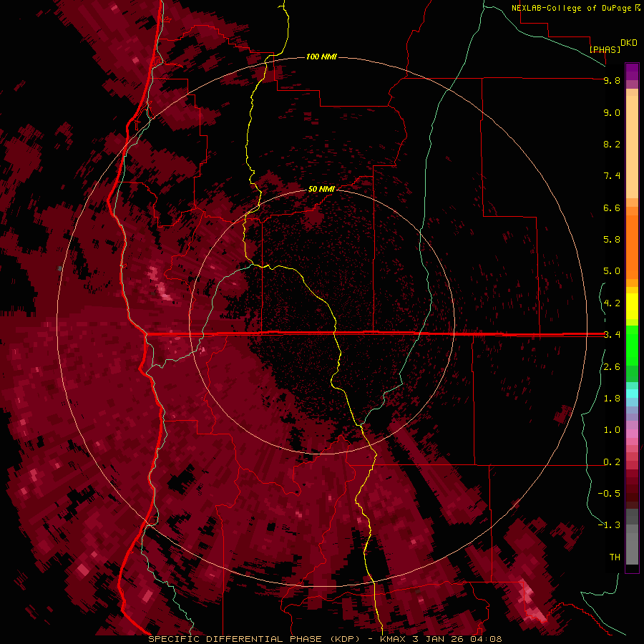
Task: Click the 1.0 legend value
Action: pos(612,430)
